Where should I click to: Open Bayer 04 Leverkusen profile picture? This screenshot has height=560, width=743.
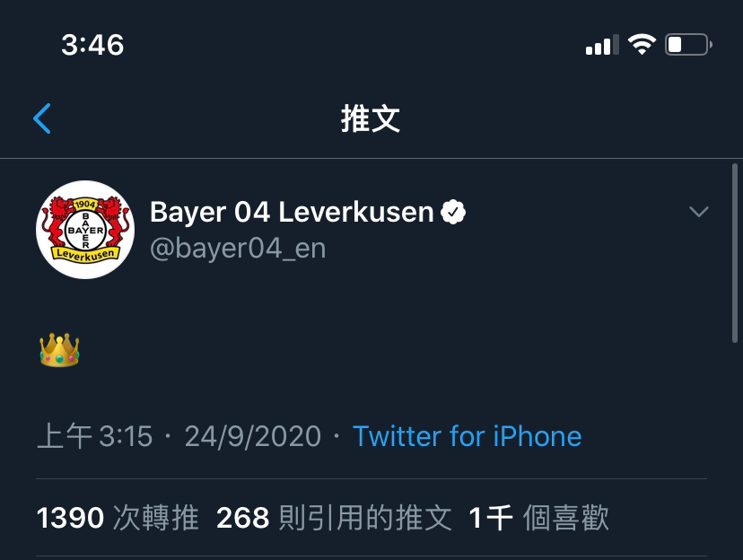coord(85,230)
